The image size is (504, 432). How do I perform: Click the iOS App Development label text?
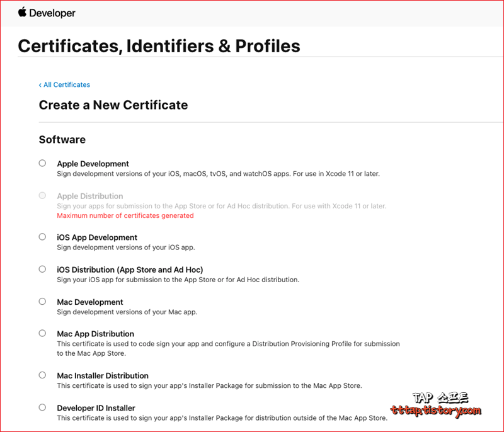[97, 237]
